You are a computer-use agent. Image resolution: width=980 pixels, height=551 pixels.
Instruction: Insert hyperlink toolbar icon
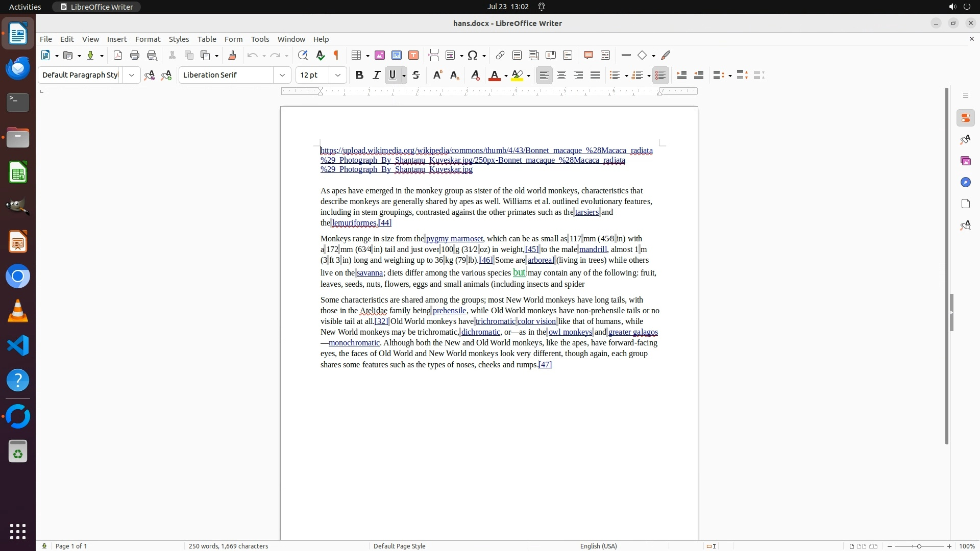(x=500, y=56)
